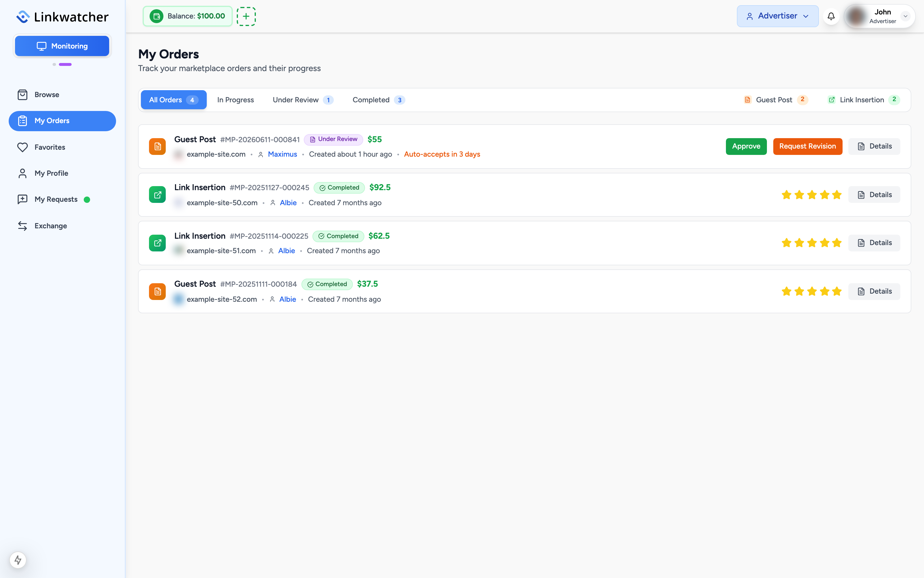Viewport: 924px width, 578px height.
Task: Click the Under Review status badge
Action: (x=333, y=139)
